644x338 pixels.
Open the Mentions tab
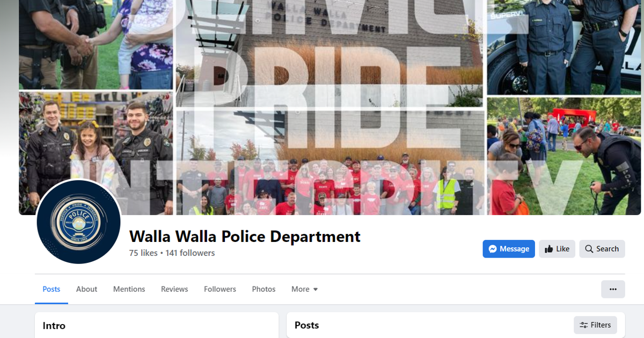pos(129,289)
